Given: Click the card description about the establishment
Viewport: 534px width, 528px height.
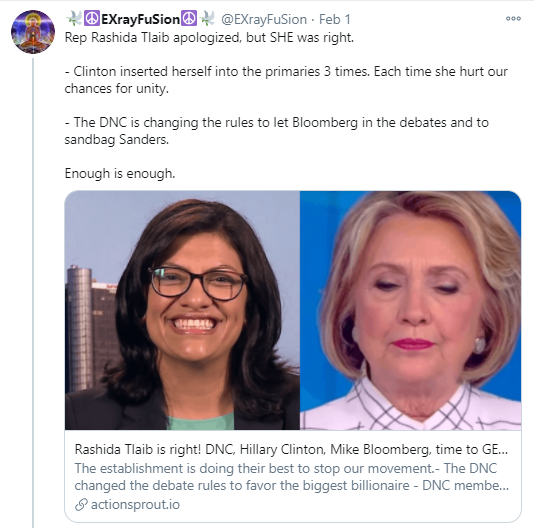Looking at the screenshot, I should [292, 477].
